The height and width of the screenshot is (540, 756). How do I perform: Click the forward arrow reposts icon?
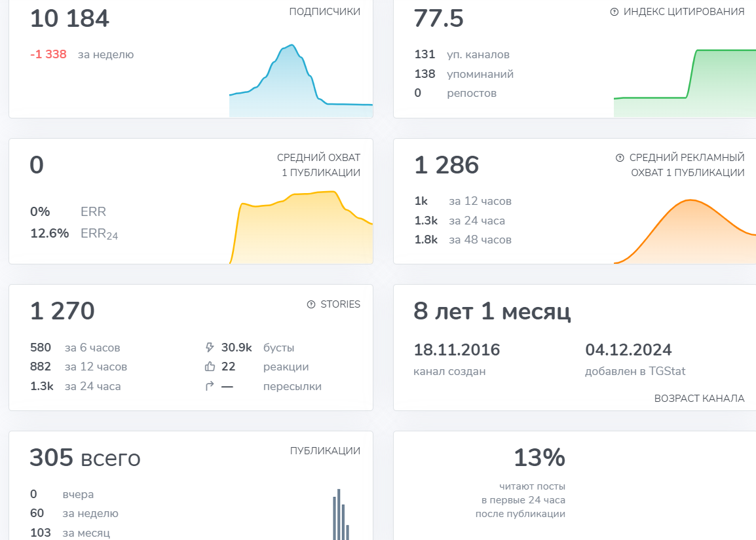coord(209,386)
